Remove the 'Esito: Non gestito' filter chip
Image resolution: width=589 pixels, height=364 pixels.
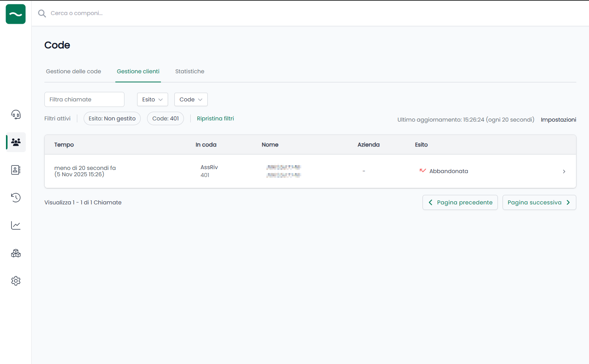[x=112, y=118]
